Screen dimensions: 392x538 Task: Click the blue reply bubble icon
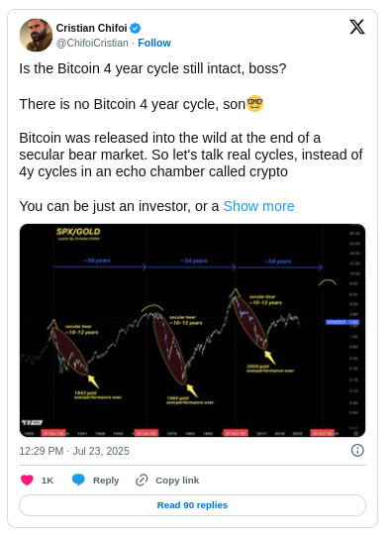pos(78,480)
